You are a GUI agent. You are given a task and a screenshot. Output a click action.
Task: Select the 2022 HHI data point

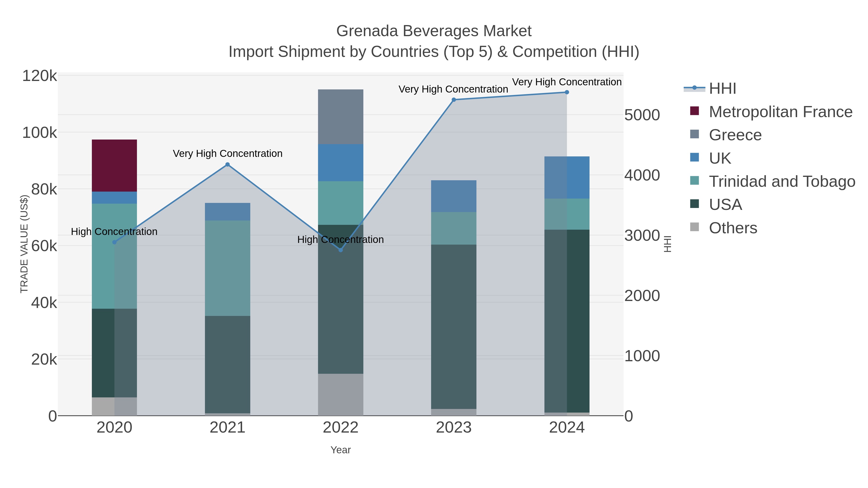(341, 250)
